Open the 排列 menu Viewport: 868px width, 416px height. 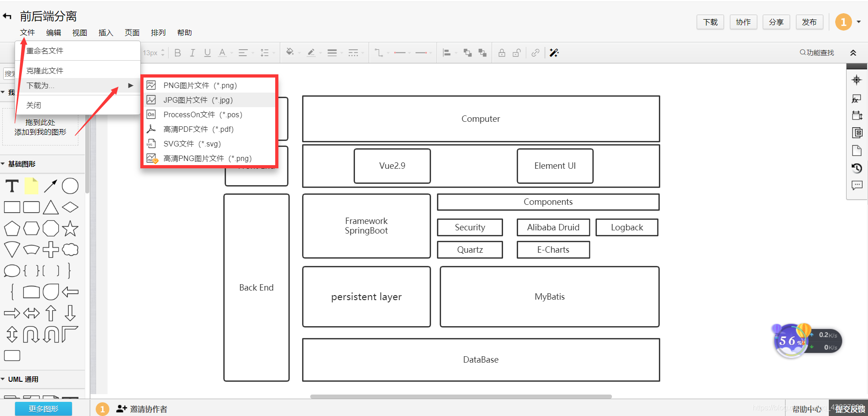(x=158, y=33)
